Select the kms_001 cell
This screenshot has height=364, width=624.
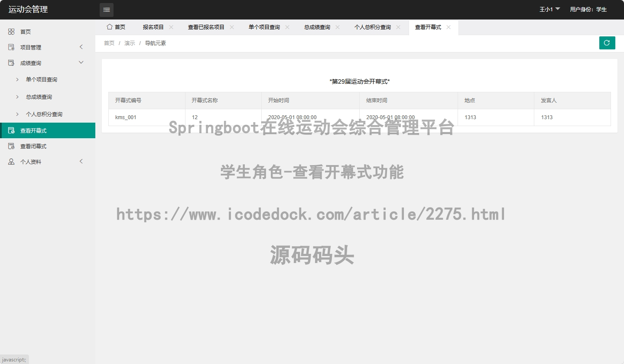(147, 117)
